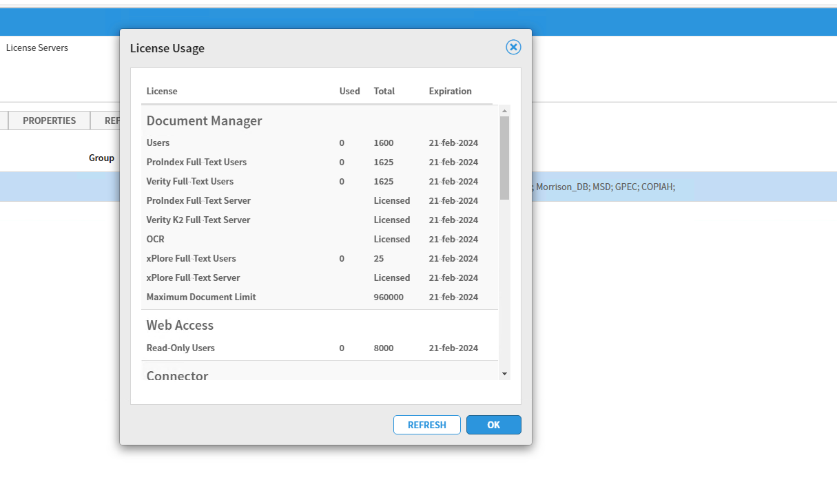Select the Verity K2 Full-Text Server row name
Image resolution: width=837 pixels, height=504 pixels.
click(x=198, y=220)
